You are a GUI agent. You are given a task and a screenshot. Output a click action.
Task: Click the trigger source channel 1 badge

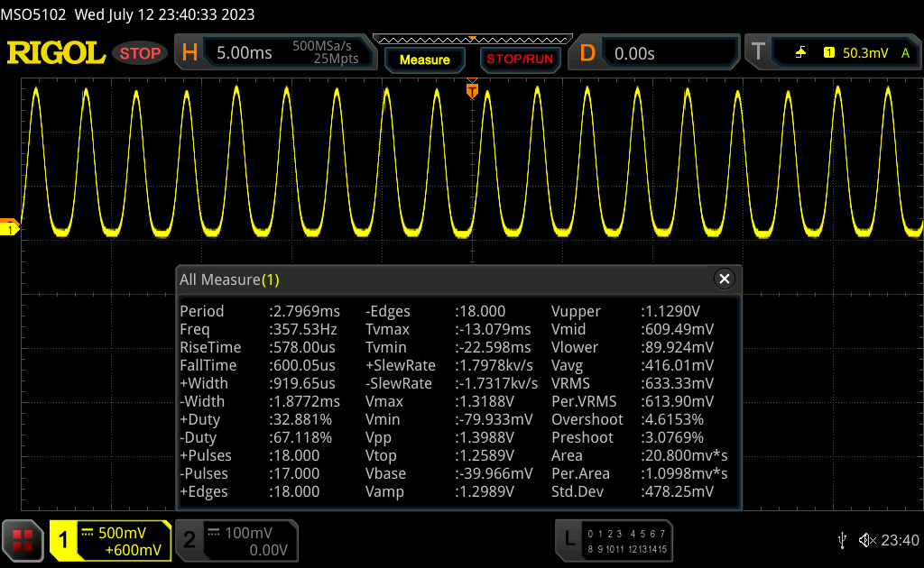tap(829, 53)
